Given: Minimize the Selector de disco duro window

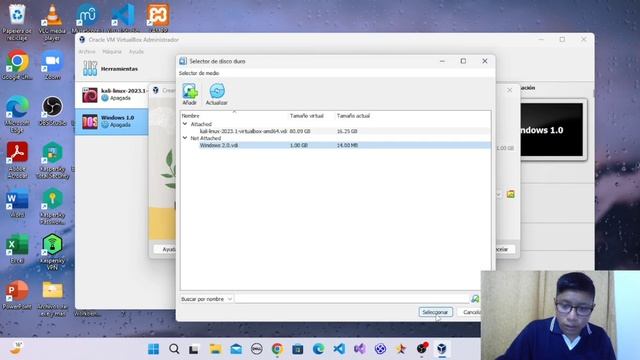Looking at the screenshot, I should pyautogui.click(x=442, y=61).
